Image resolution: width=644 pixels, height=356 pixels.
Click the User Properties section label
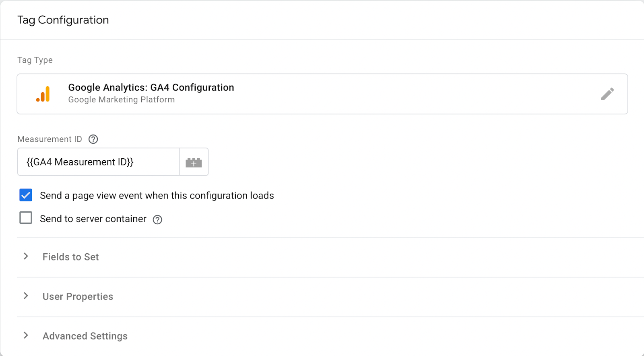[x=78, y=296]
